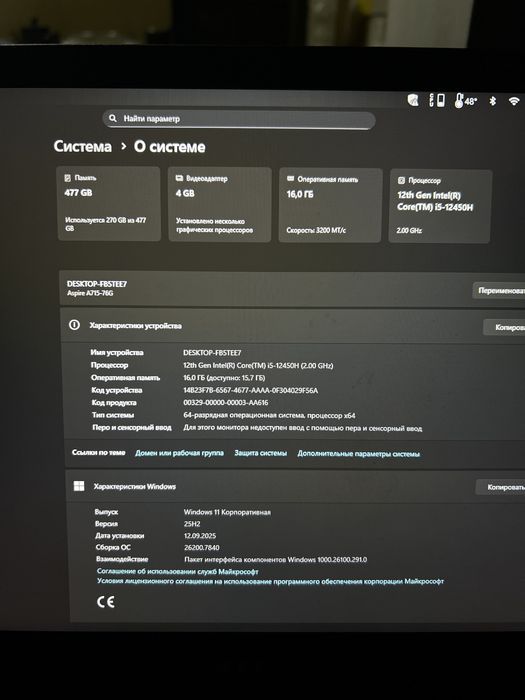Collapse the Характеристики Windows section
Viewport: 525px width, 700px height.
click(295, 487)
